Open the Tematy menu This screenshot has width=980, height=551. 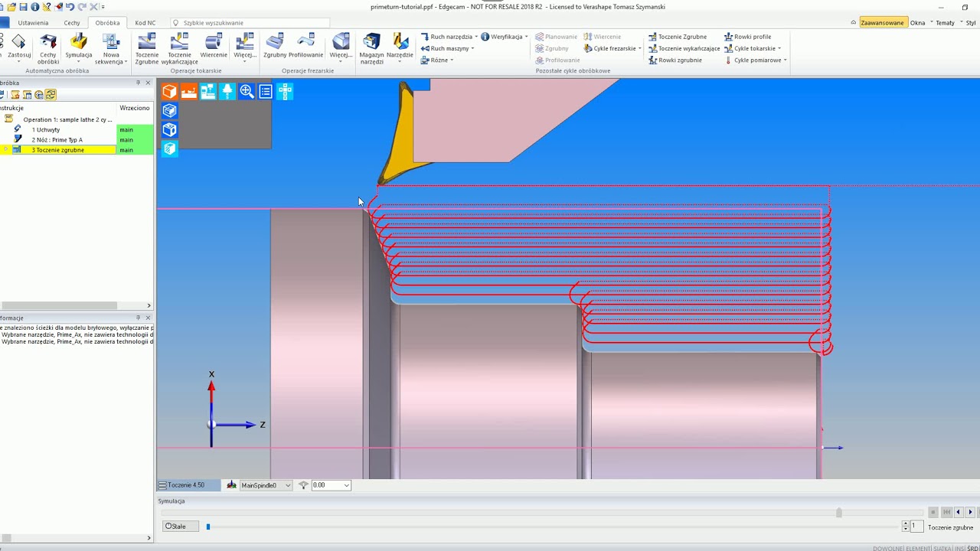tap(946, 23)
